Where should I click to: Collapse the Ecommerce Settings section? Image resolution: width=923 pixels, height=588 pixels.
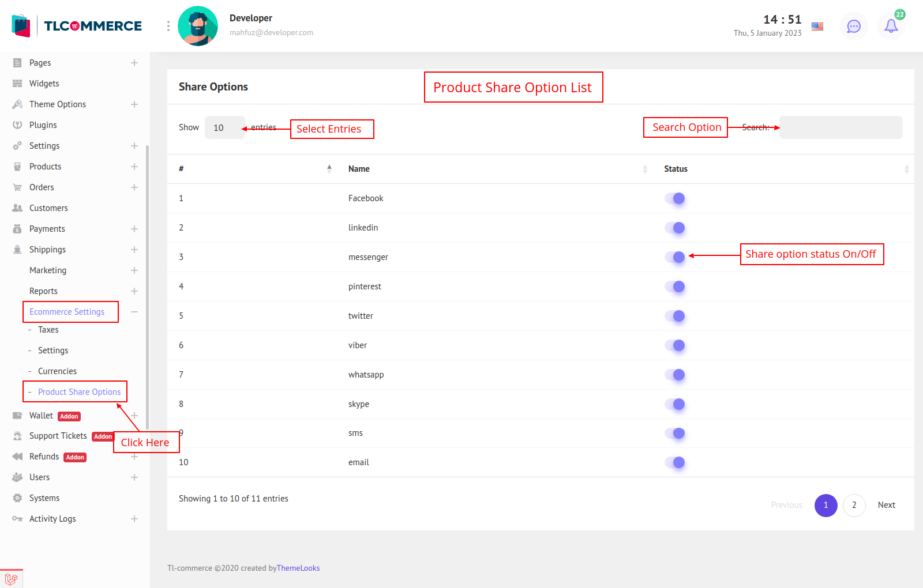click(x=134, y=312)
